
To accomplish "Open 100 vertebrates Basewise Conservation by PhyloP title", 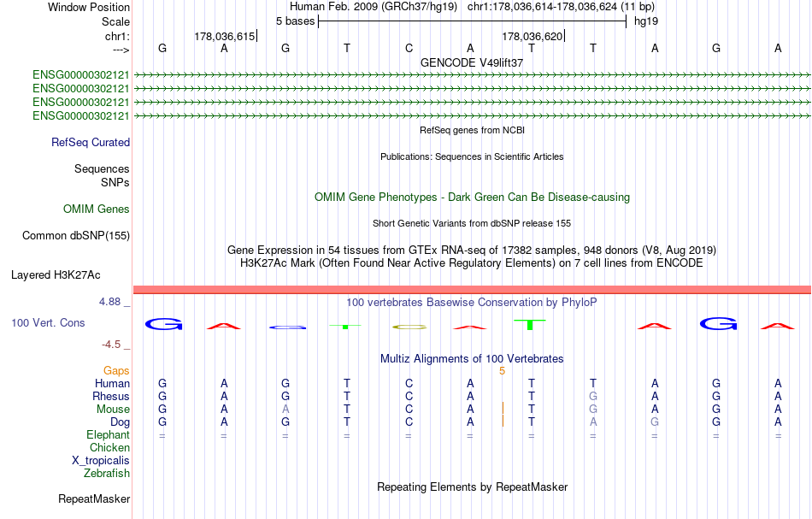I will coord(472,303).
